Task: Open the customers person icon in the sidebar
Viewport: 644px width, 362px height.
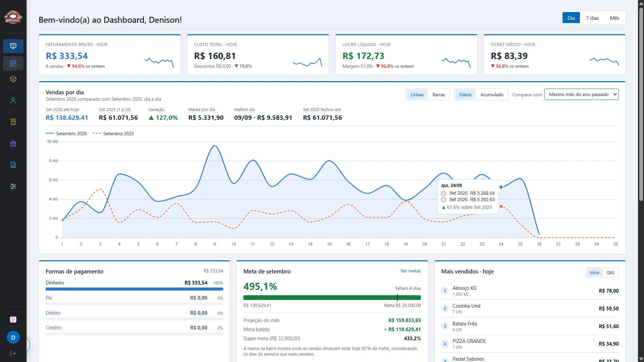Action: [13, 100]
